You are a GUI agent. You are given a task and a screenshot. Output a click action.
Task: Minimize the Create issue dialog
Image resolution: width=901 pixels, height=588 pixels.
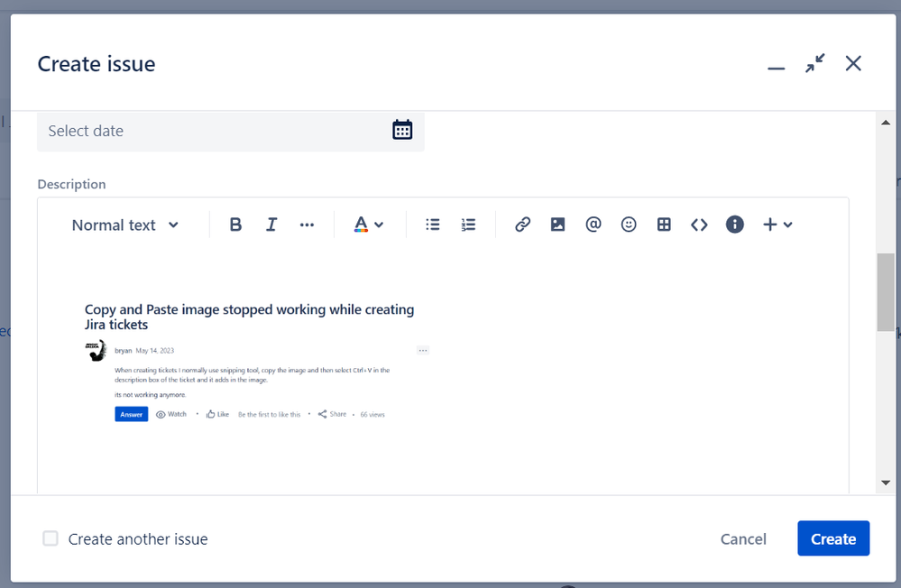coord(776,68)
